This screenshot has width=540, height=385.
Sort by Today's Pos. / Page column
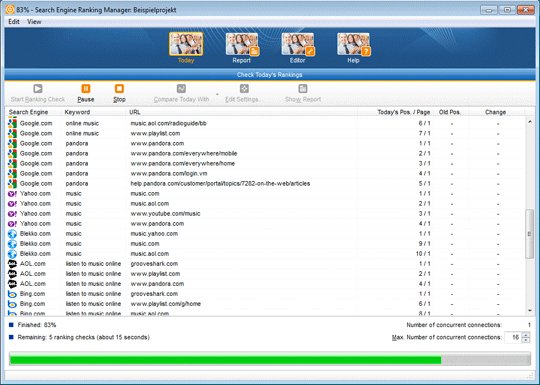click(x=404, y=112)
